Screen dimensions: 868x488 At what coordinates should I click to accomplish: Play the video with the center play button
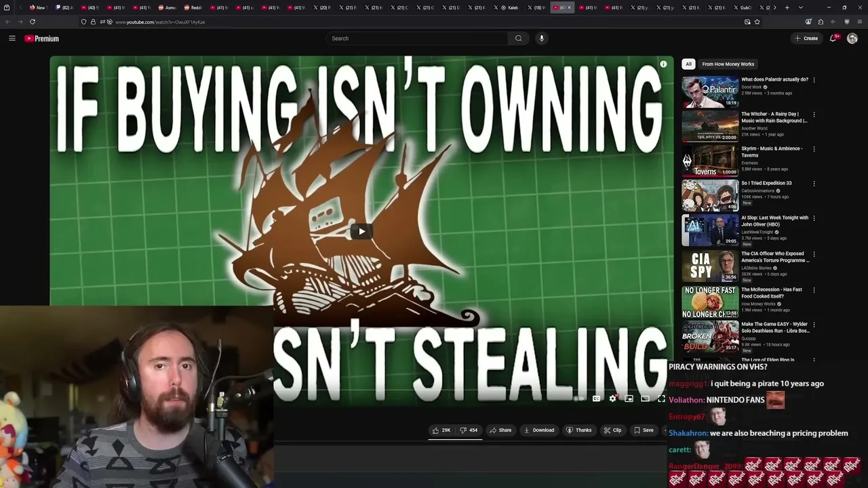tap(361, 231)
